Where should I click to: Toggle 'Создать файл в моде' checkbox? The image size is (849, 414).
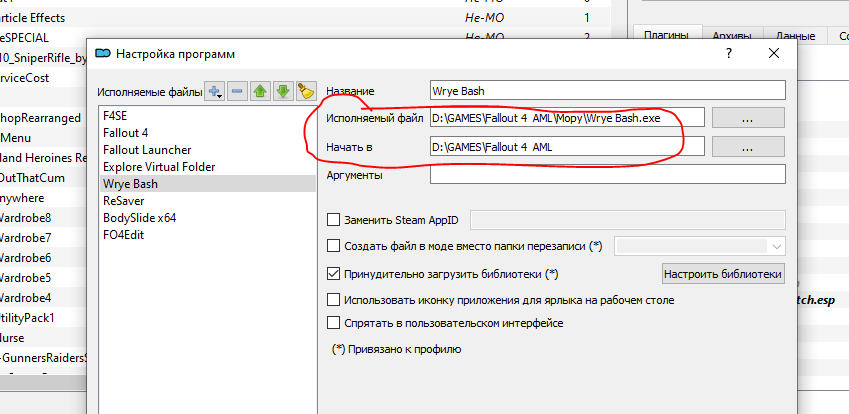coord(334,246)
